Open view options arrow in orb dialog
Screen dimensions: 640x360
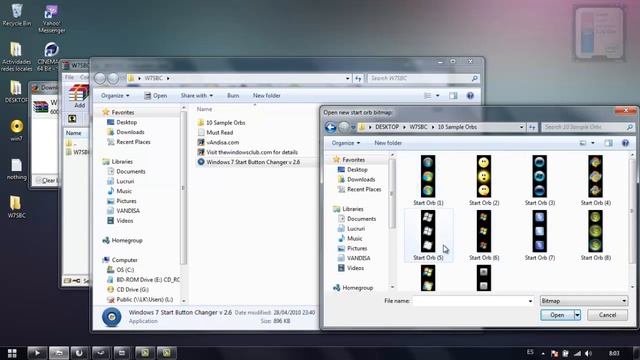tap(593, 143)
